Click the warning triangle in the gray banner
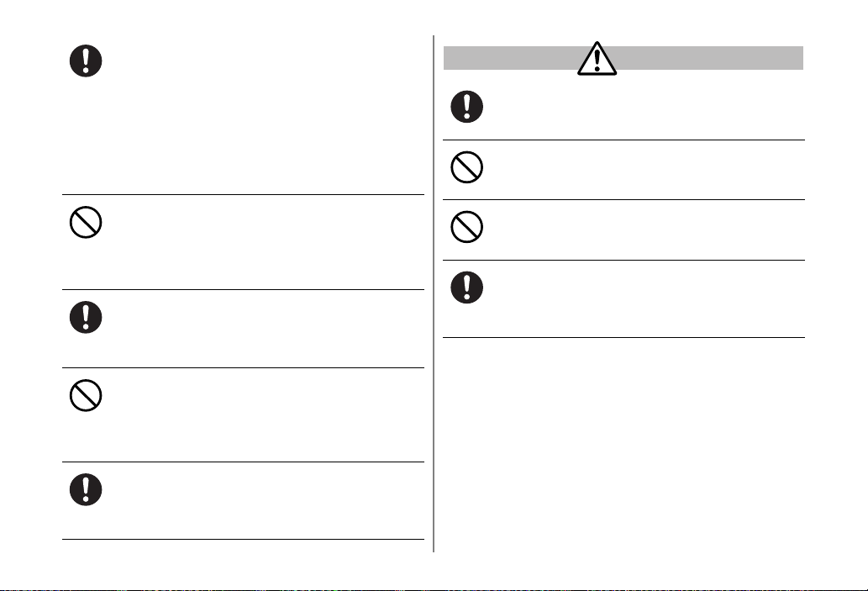Screen dimensions: 868x591 pos(597,58)
